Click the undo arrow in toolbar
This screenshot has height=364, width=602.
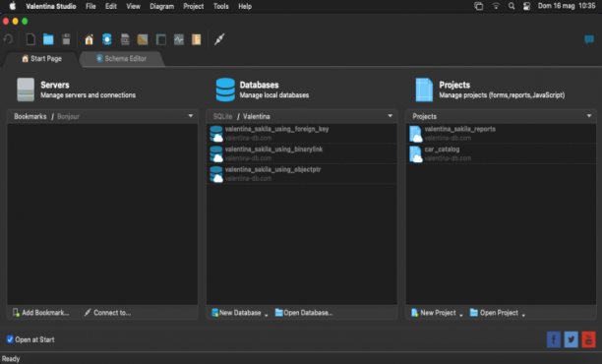click(x=8, y=39)
